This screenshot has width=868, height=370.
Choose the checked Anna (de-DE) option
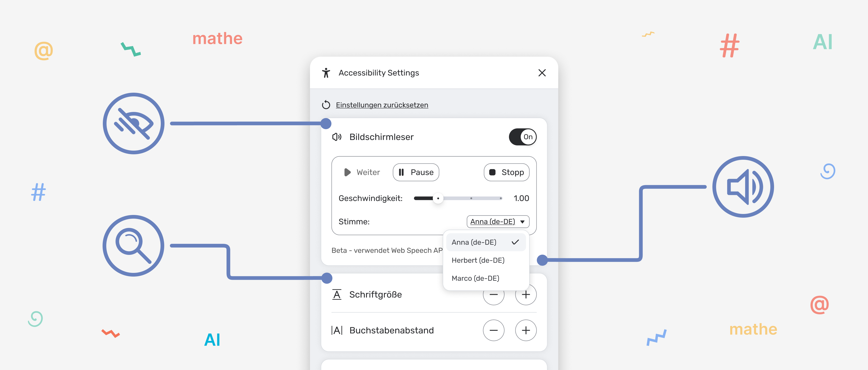tap(485, 242)
